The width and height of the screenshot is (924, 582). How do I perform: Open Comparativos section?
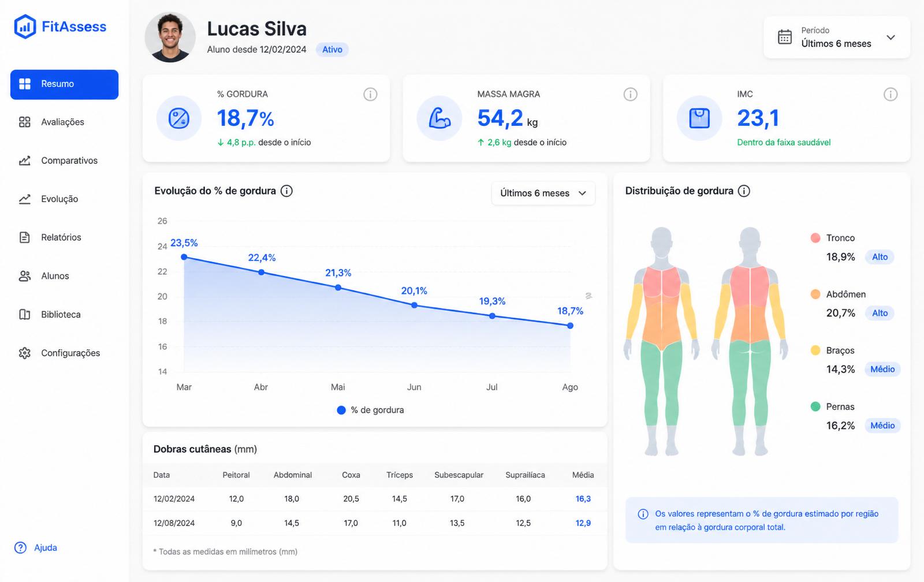pos(64,161)
